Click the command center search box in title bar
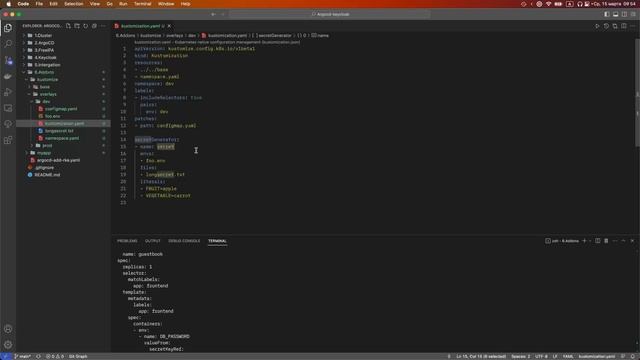The width and height of the screenshot is (640, 360). (330, 14)
